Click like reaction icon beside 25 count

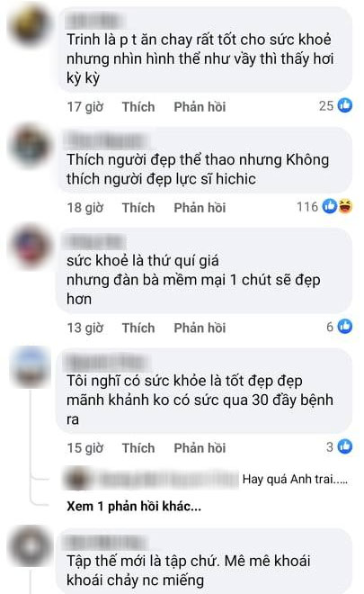pyautogui.click(x=345, y=105)
